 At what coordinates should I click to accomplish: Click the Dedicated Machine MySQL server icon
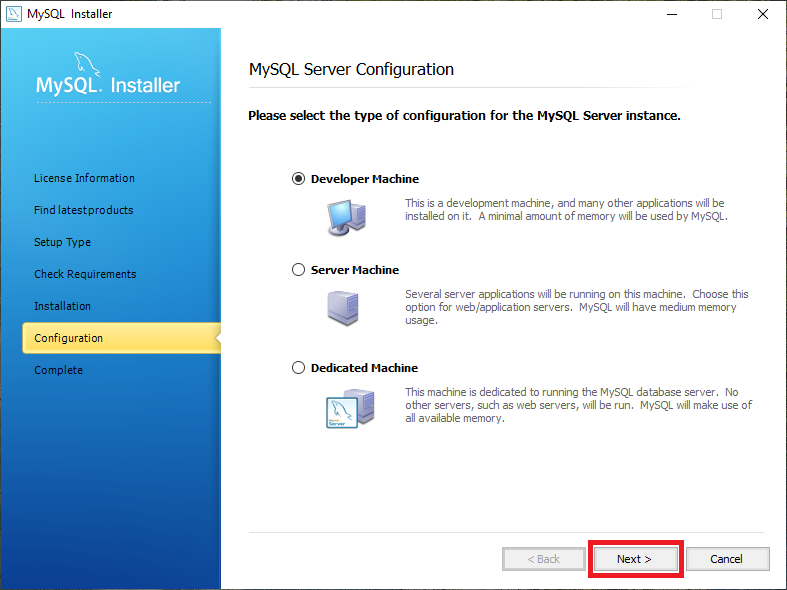click(350, 408)
